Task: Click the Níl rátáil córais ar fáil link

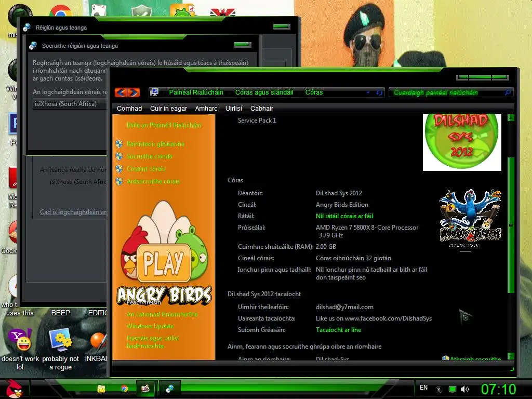Action: [x=344, y=216]
